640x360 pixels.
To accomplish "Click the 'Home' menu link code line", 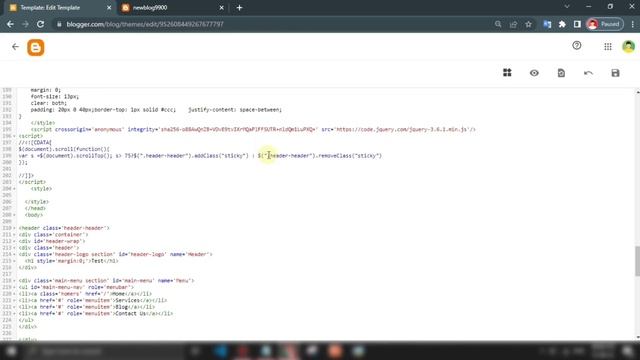I will point(85,294).
